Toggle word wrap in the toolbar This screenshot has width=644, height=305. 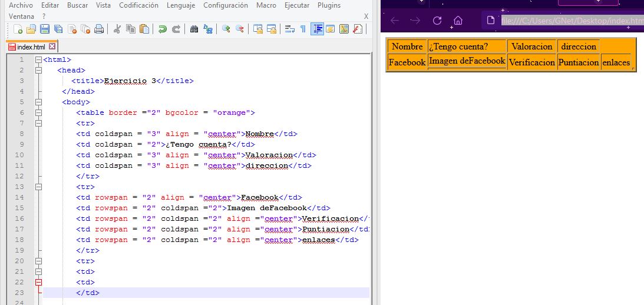(289, 29)
